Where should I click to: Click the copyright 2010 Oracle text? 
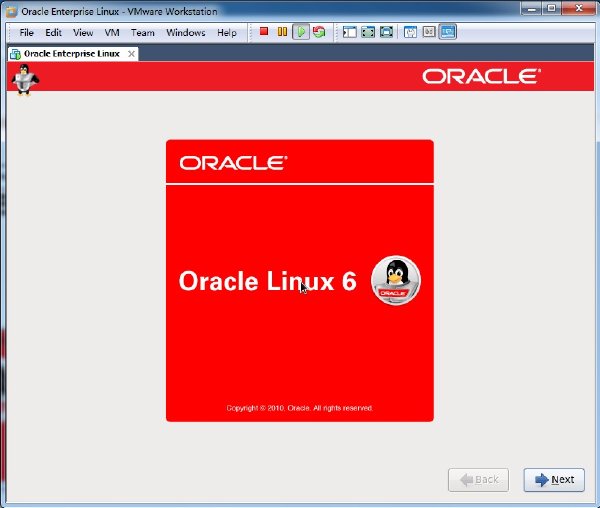click(300, 408)
